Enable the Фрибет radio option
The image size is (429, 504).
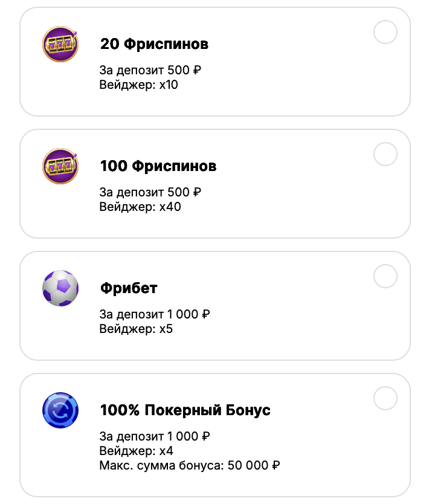coord(385,276)
